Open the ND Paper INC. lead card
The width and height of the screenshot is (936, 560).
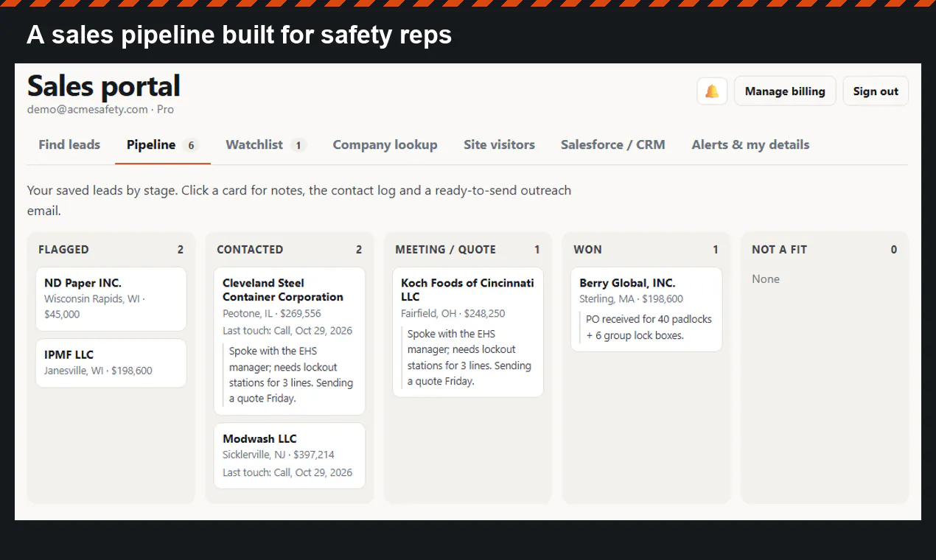pos(111,299)
